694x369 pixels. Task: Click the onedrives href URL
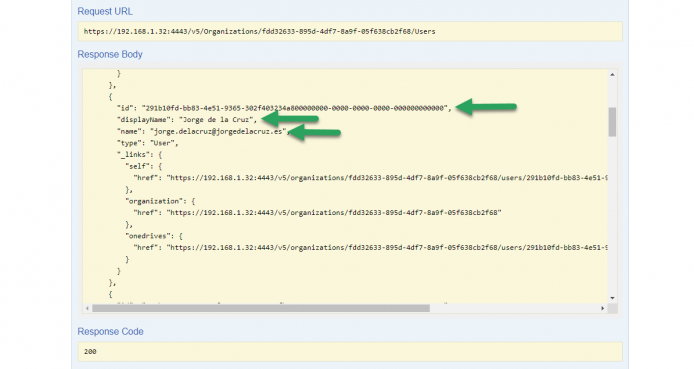coord(387,247)
